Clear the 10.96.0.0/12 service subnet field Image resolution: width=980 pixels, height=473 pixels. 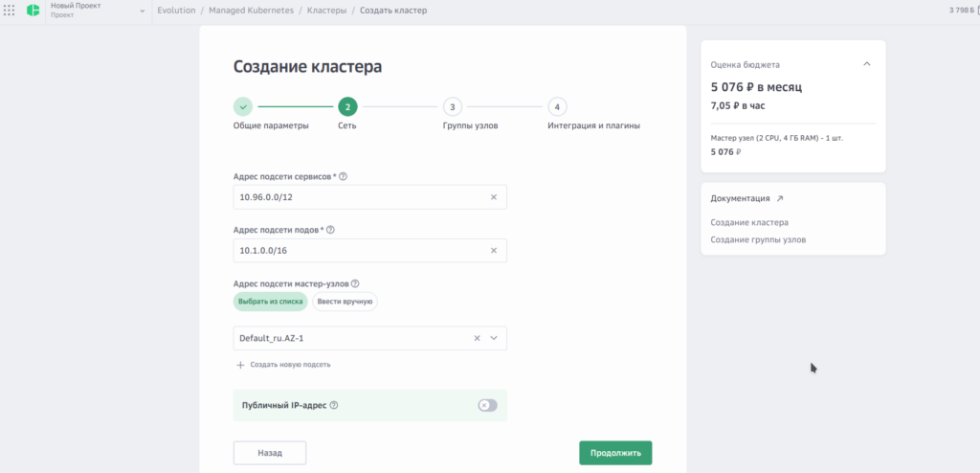tap(494, 197)
